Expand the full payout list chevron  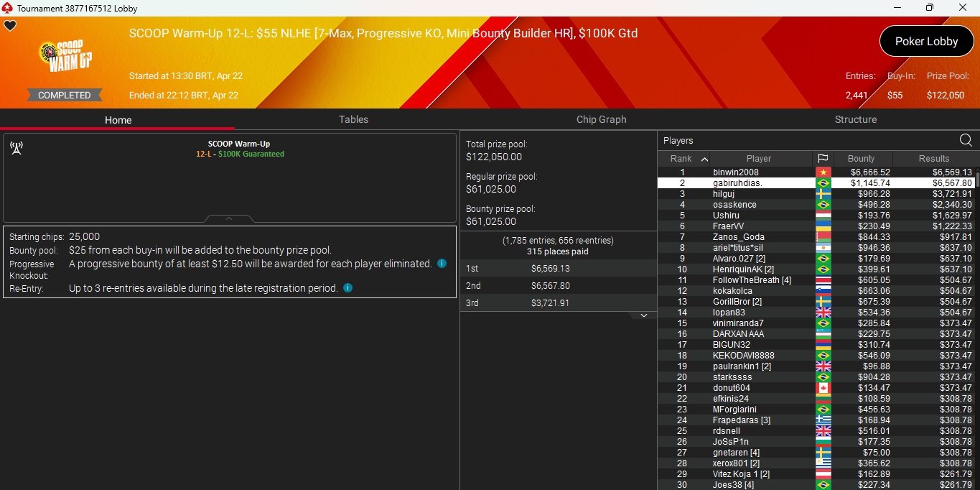643,315
